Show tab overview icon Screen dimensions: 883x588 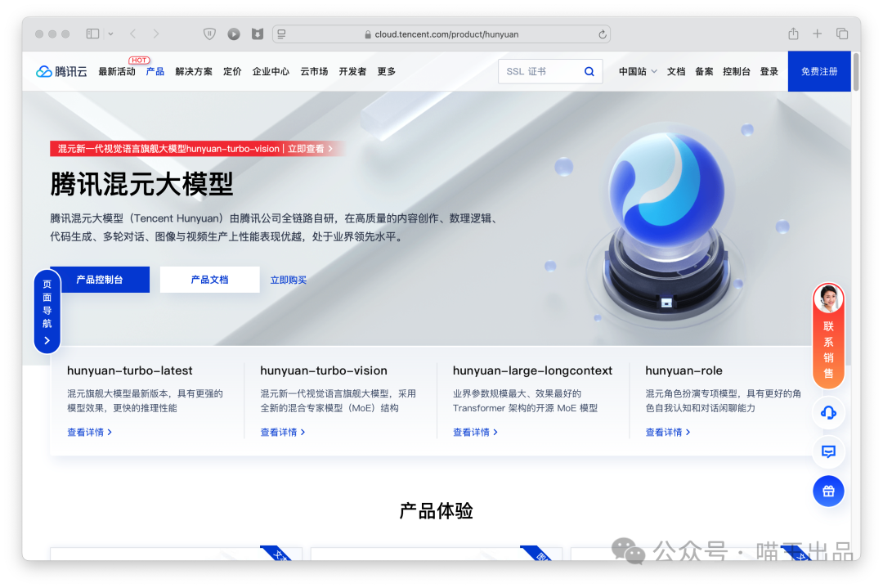pos(842,34)
